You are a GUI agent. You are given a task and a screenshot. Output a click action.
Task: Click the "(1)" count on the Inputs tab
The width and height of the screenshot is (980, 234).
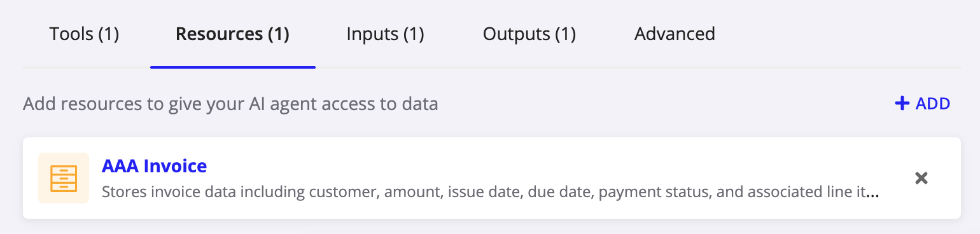click(x=413, y=34)
